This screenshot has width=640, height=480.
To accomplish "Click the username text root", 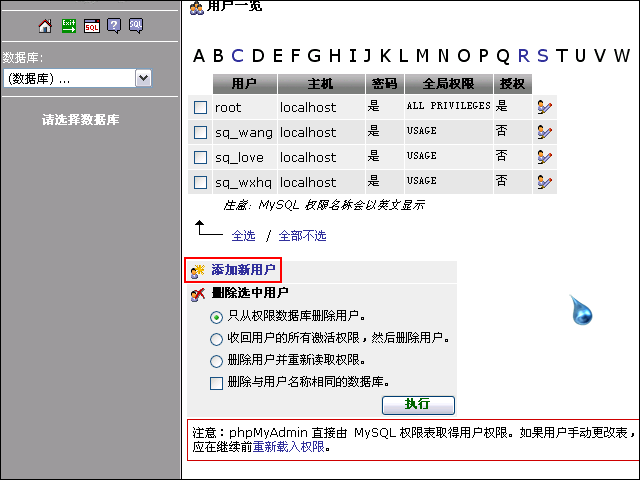I will 228,108.
